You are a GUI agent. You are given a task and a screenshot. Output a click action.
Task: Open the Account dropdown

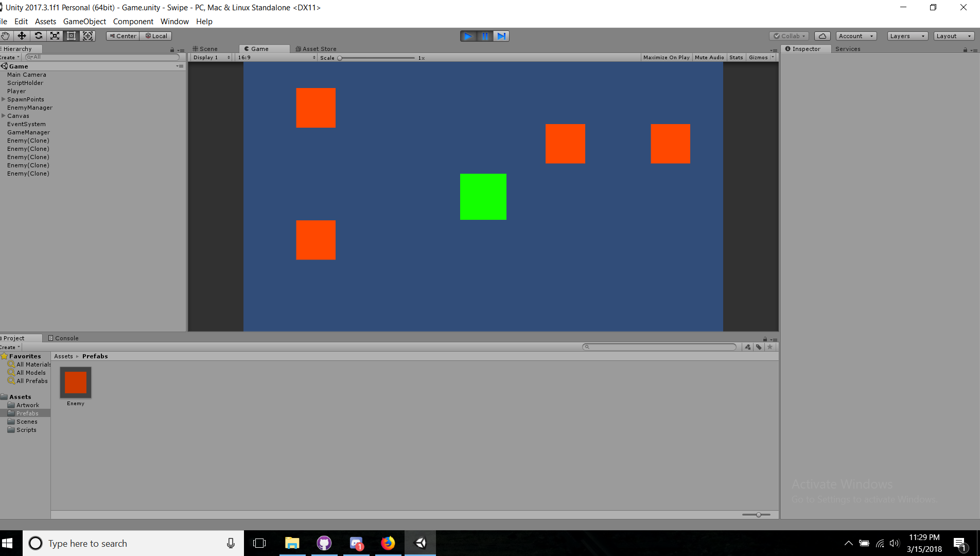tap(856, 36)
